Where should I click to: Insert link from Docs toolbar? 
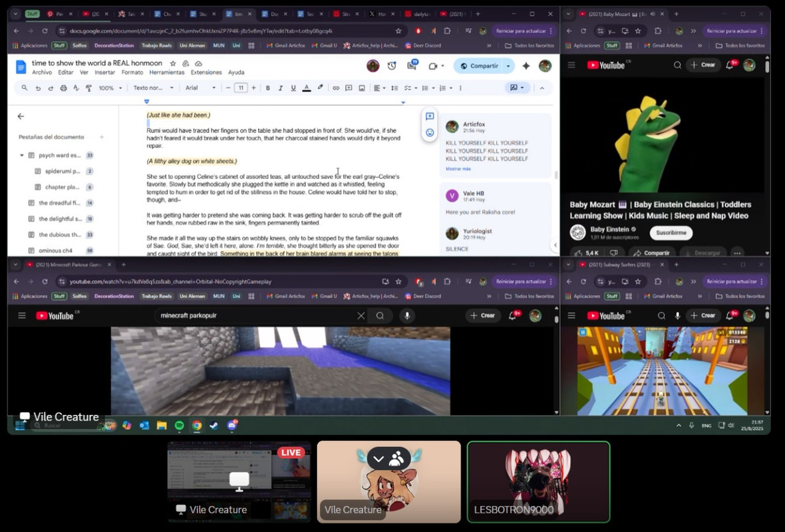click(x=336, y=88)
